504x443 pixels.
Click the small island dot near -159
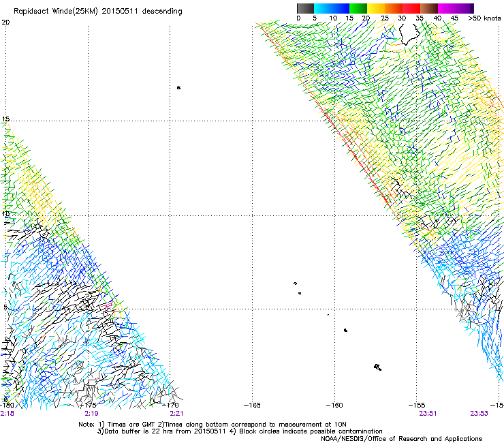click(345, 330)
